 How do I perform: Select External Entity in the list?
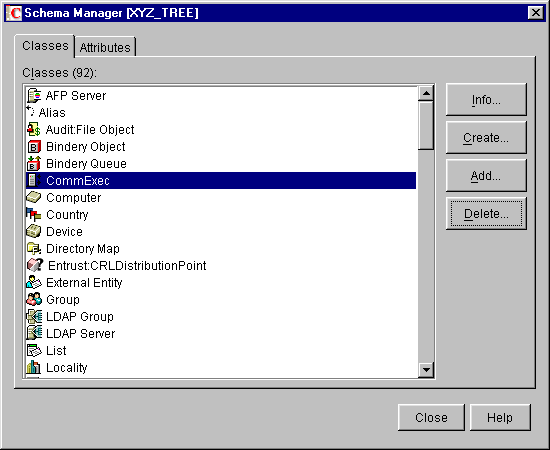(221, 282)
